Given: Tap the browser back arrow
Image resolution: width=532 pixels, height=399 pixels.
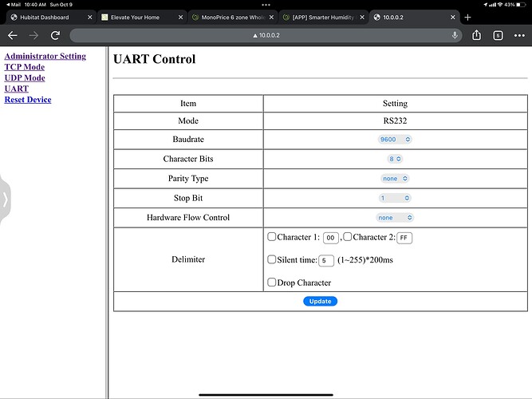Looking at the screenshot, I should [x=13, y=35].
